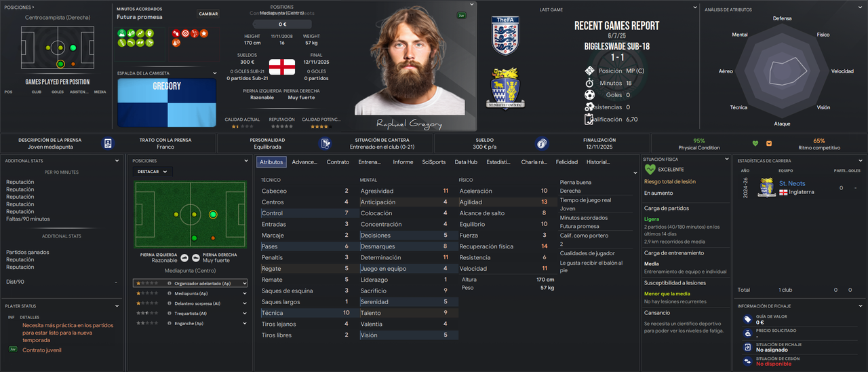Open the Destacar dropdown

point(153,172)
